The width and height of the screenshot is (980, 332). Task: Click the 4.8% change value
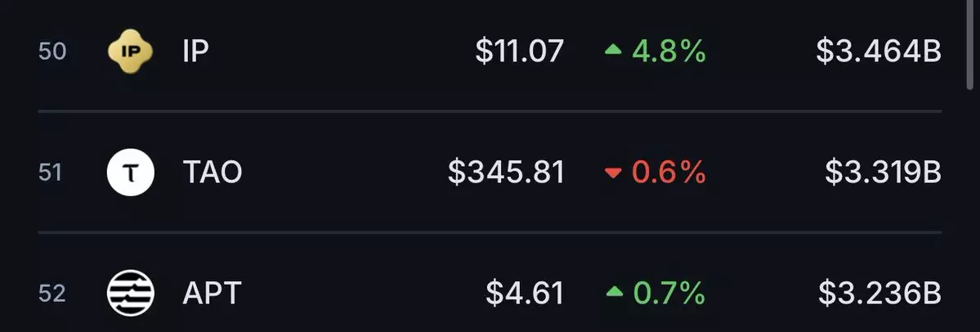[x=669, y=51]
